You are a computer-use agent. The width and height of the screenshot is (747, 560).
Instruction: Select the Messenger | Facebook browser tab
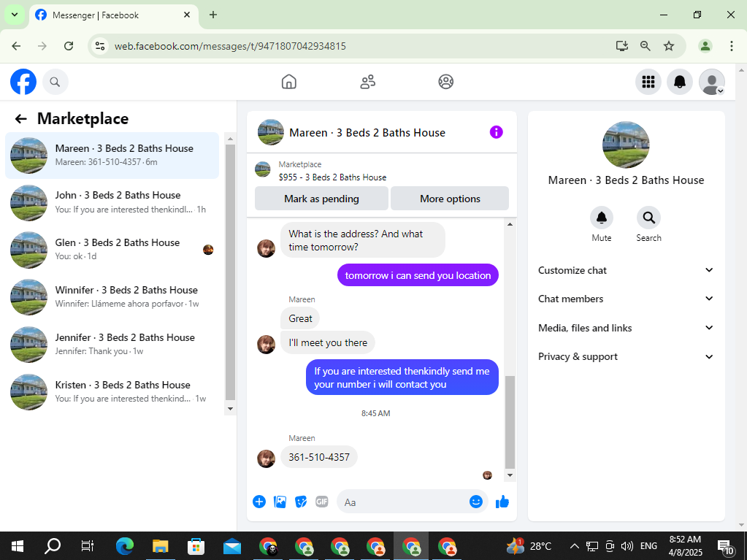113,15
